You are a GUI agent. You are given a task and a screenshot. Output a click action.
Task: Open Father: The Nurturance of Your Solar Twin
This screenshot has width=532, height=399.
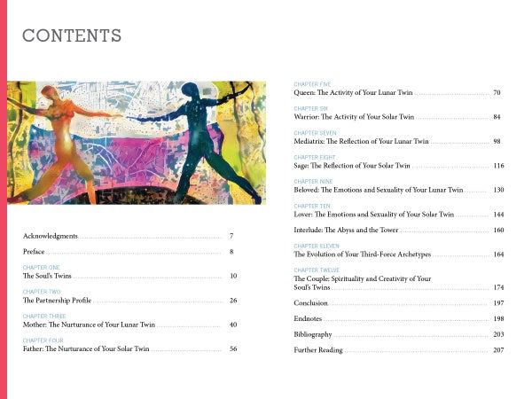coord(86,349)
